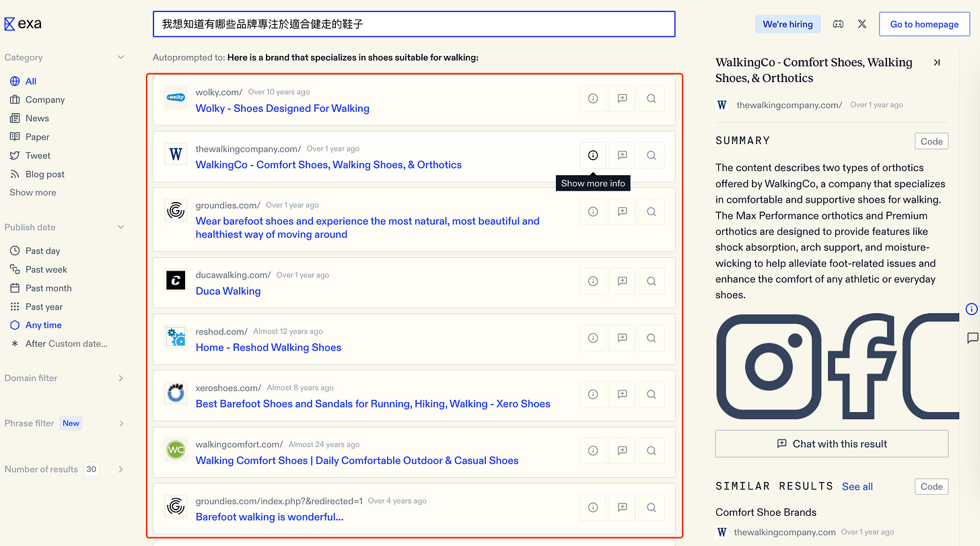Search icon for reshod.com result
Viewport: 980px width, 546px height.
(x=652, y=338)
